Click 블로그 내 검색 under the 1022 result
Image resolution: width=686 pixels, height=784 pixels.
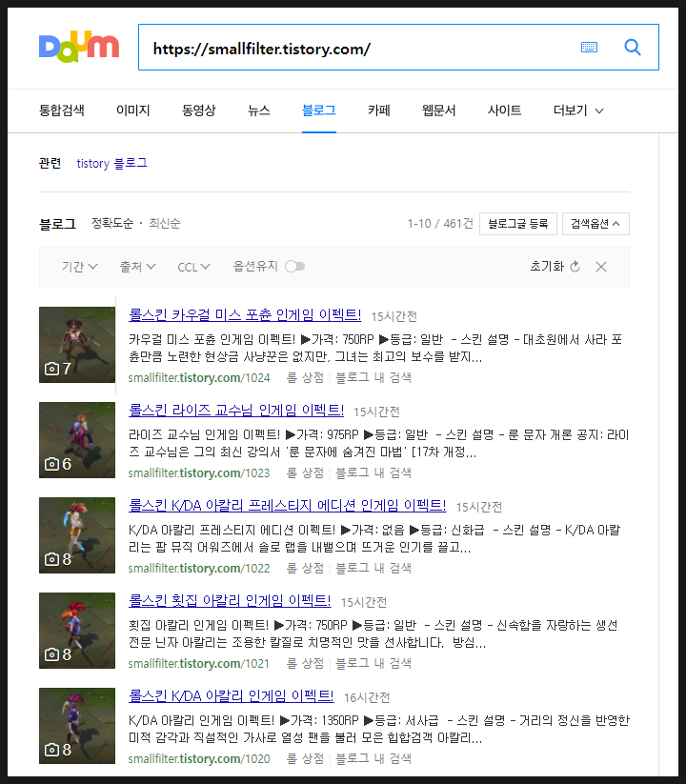click(373, 568)
